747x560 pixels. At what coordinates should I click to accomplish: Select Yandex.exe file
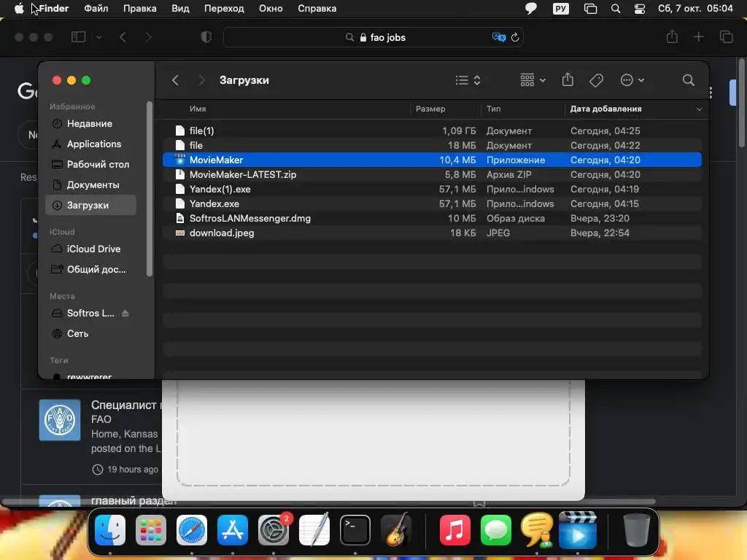(432, 204)
